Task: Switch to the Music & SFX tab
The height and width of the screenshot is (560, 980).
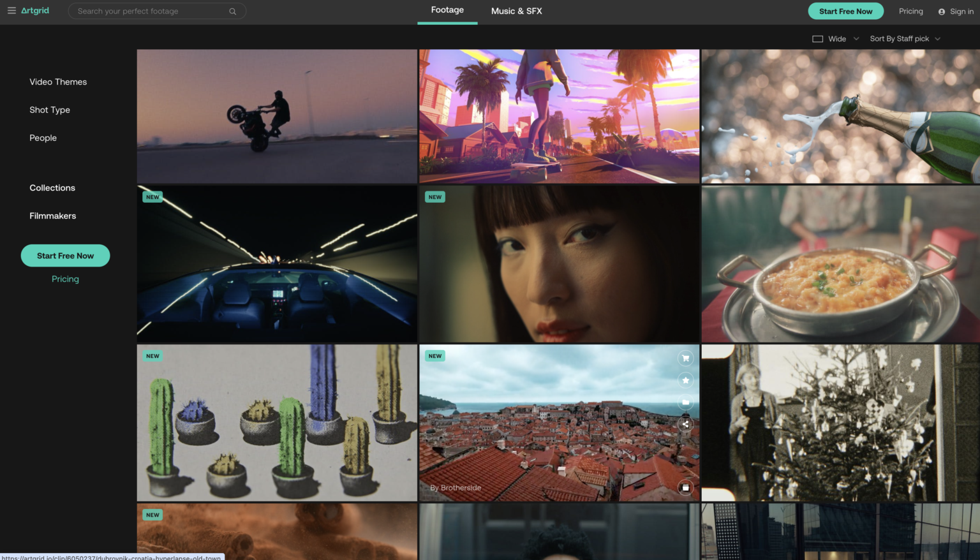Action: 516,11
